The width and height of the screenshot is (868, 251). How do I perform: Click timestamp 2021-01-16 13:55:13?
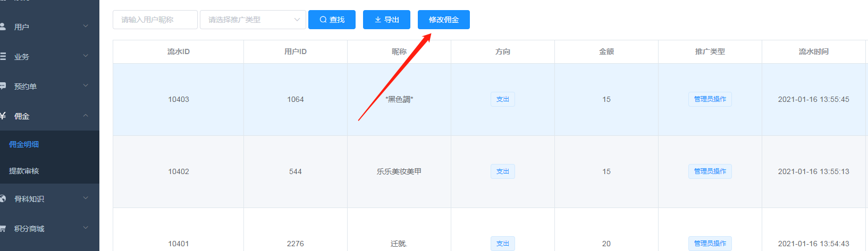coord(814,171)
